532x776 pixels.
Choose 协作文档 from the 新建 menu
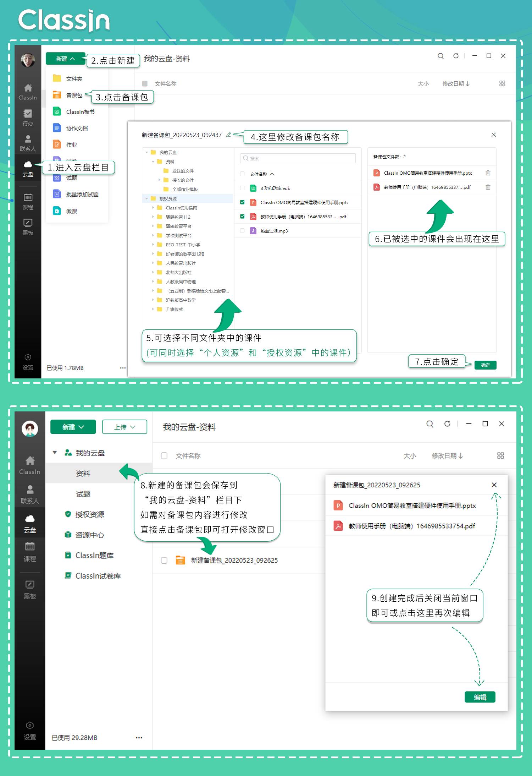(x=77, y=128)
